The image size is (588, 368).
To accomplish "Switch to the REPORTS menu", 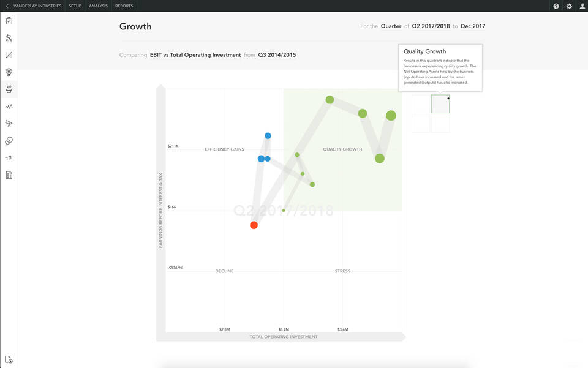I will click(x=124, y=6).
